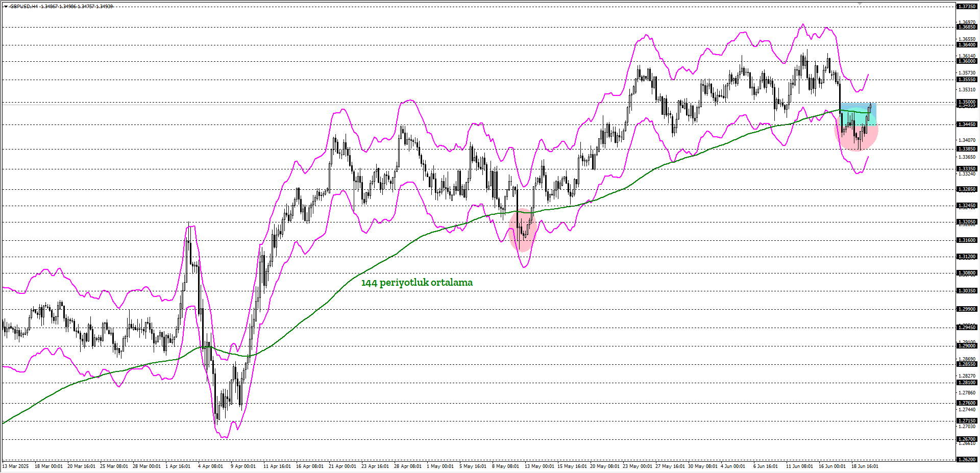Screen dimensions: 980x473
Task: Click the 1.32450 price level label
Action: pos(967,206)
